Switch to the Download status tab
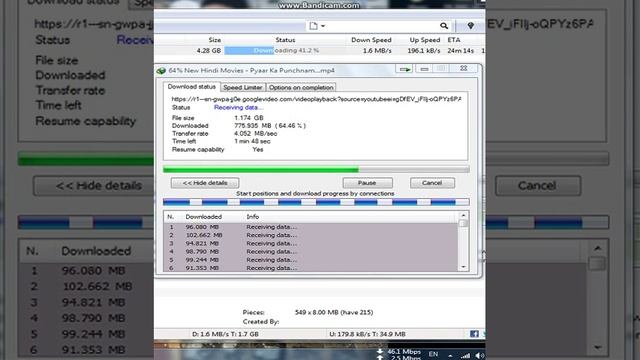The image size is (640, 360). (191, 87)
